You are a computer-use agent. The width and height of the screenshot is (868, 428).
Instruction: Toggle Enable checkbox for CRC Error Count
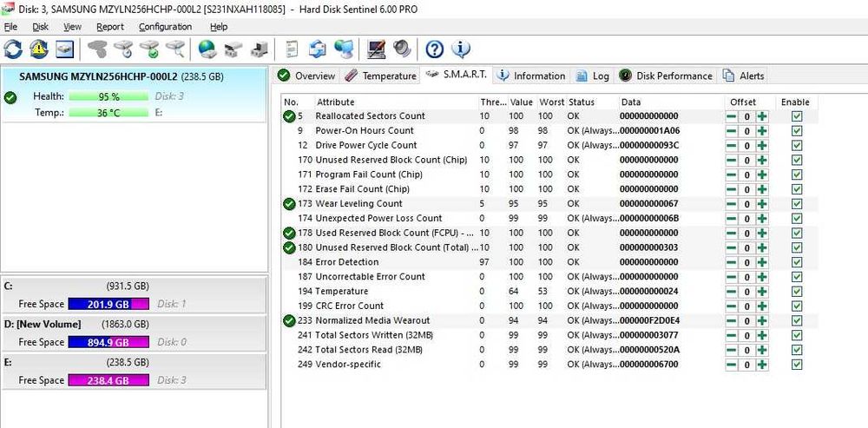point(797,306)
